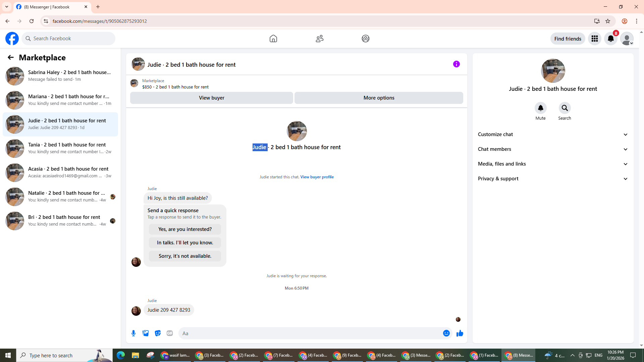Install app icon in address bar

click(x=597, y=21)
